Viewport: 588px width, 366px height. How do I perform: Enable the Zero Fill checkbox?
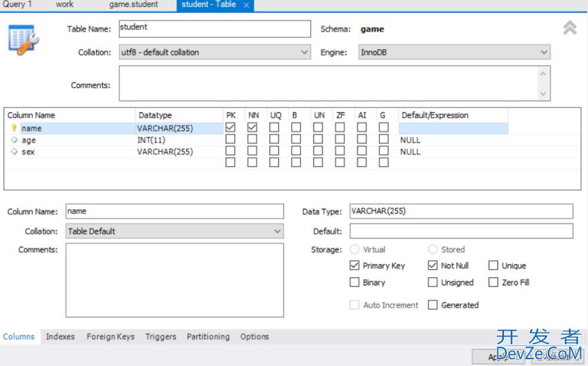(x=493, y=282)
